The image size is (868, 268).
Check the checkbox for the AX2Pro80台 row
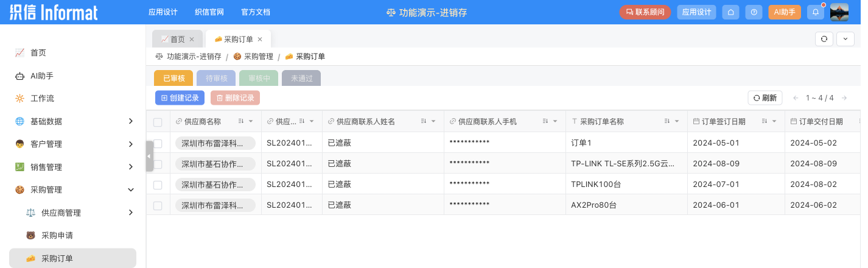click(x=158, y=205)
